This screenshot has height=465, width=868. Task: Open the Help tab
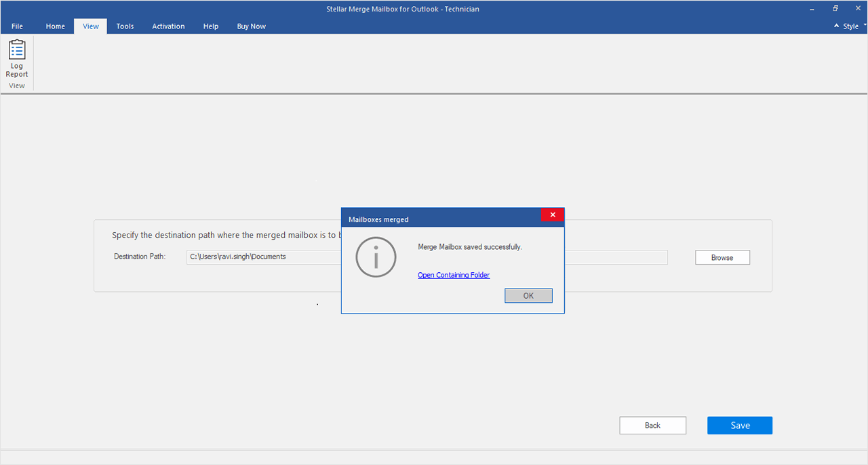point(211,26)
